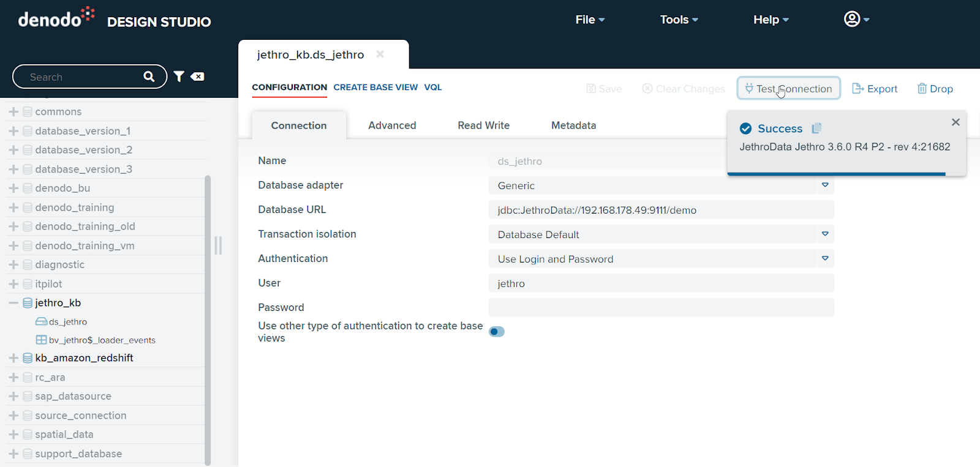Click the search magnifier icon
The height and width of the screenshot is (467, 980).
coord(149,77)
